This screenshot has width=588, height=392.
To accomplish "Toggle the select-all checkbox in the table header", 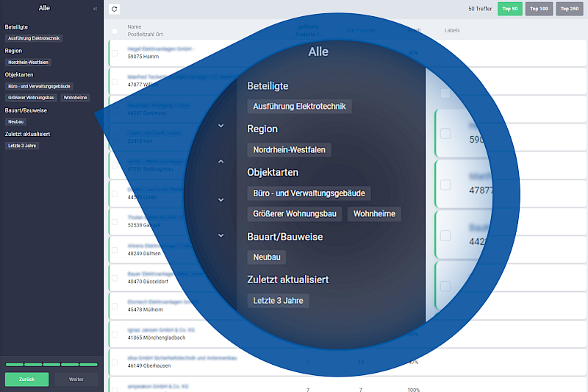I will coord(115,31).
